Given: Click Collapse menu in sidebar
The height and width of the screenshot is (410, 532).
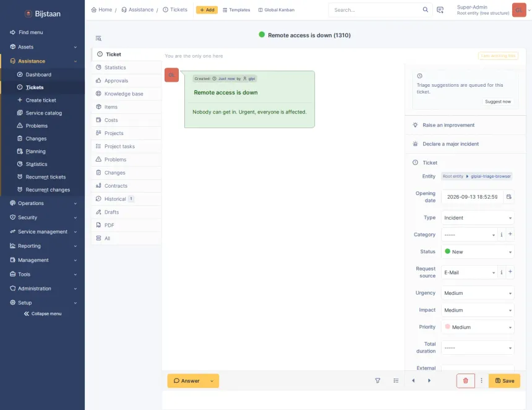Looking at the screenshot, I should click(43, 314).
